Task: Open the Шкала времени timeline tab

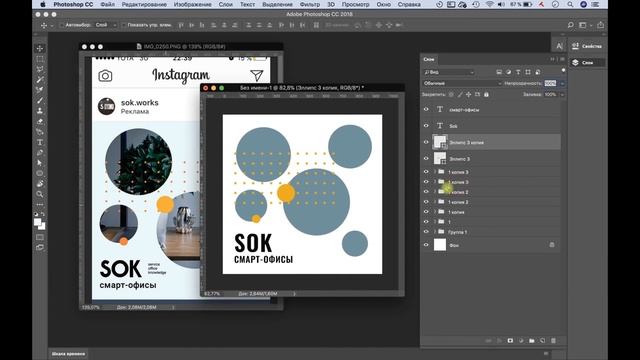Action: (x=69, y=353)
